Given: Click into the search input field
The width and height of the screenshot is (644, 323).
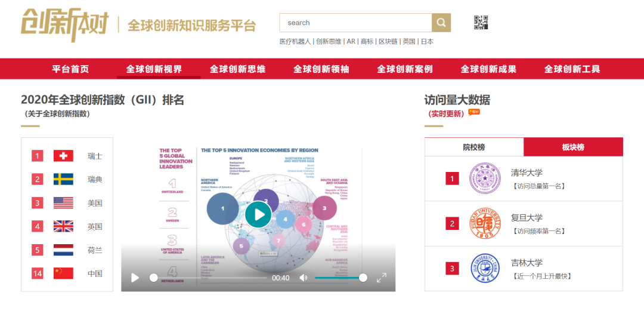Looking at the screenshot, I should click(355, 23).
